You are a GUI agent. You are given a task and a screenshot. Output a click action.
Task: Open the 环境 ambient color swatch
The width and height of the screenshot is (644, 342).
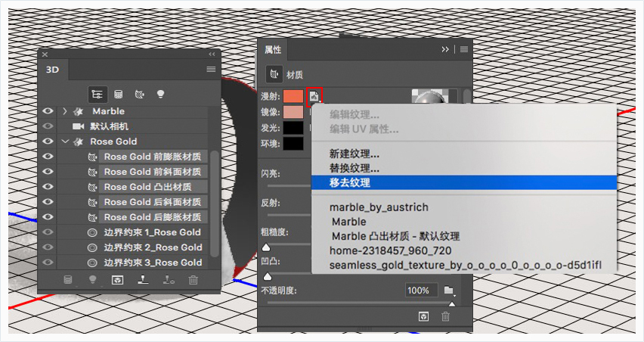[293, 143]
